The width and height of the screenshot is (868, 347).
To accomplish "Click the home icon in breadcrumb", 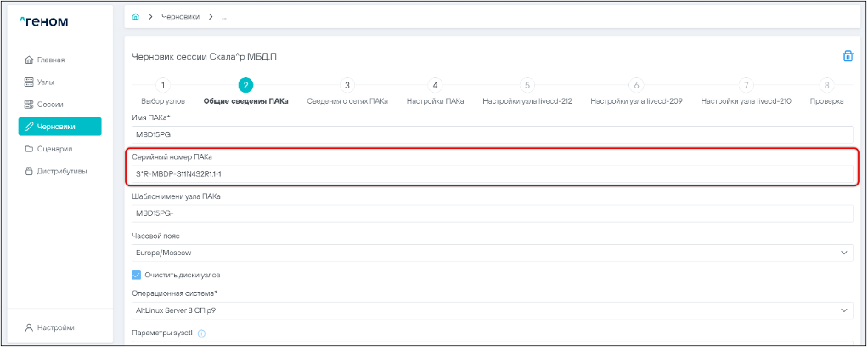I will [x=136, y=17].
